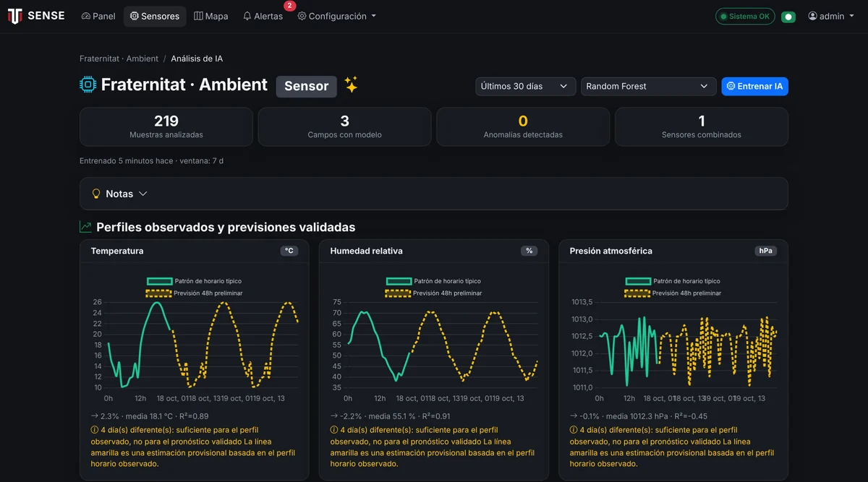Click the 3 Campos con modelo card
Image resolution: width=868 pixels, height=482 pixels.
[x=344, y=126]
